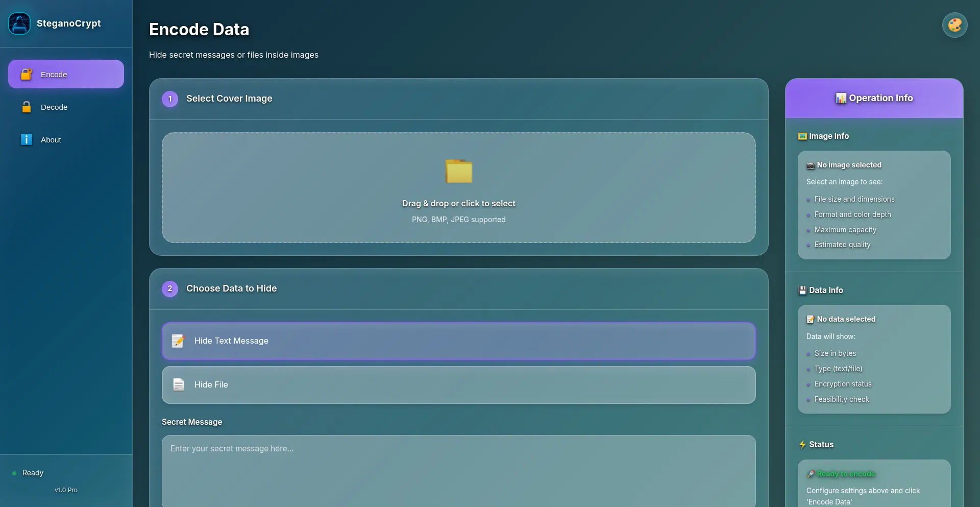This screenshot has width=980, height=507.
Task: Click the Decode padlock icon
Action: (27, 107)
